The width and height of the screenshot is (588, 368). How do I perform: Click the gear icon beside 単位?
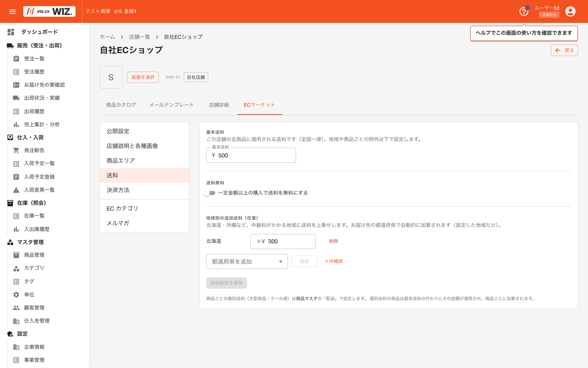16,295
